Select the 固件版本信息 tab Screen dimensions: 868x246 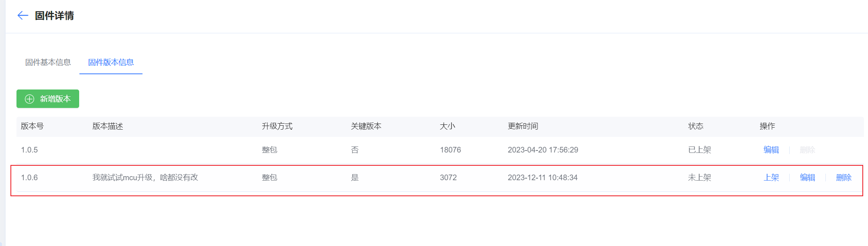point(111,62)
